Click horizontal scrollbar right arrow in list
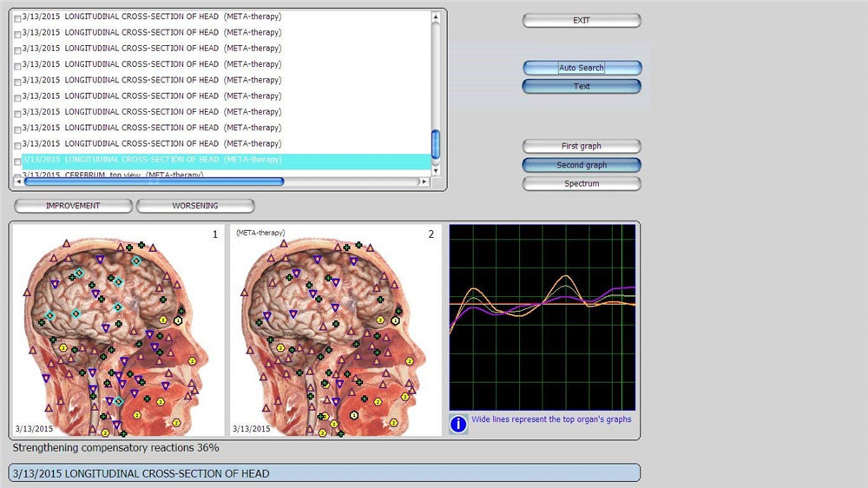Image resolution: width=868 pixels, height=488 pixels. 424,181
